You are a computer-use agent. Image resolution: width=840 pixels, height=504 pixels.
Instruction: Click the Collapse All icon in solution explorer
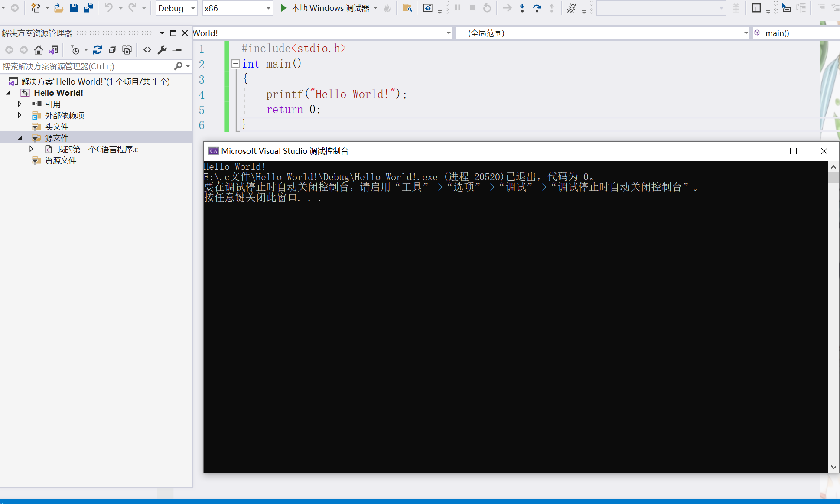(x=112, y=50)
